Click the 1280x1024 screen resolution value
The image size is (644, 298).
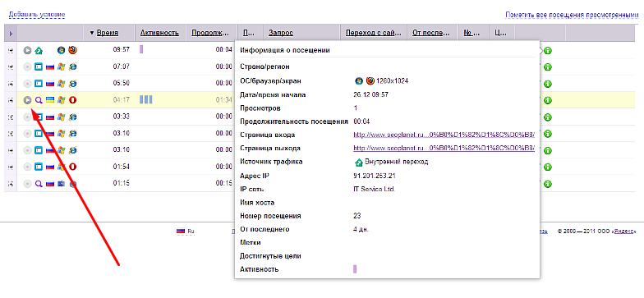pos(393,81)
